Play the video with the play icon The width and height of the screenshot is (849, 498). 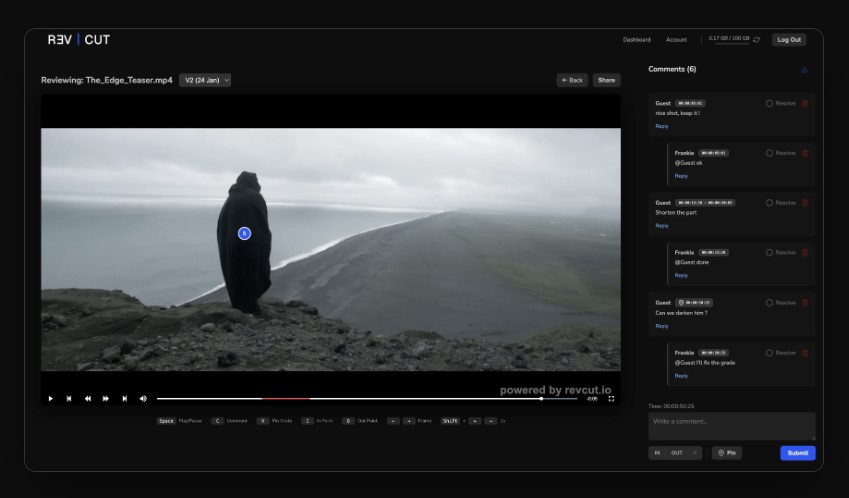(51, 399)
